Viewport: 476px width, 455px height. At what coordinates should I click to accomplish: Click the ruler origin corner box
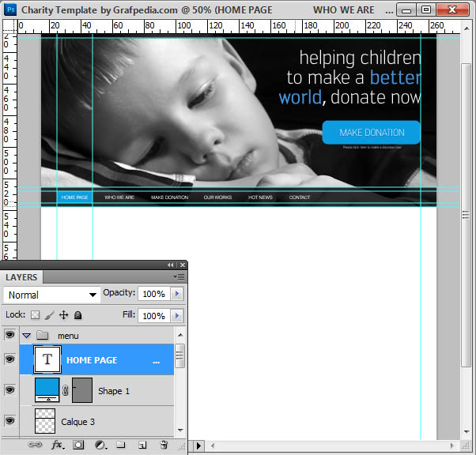click(x=9, y=26)
